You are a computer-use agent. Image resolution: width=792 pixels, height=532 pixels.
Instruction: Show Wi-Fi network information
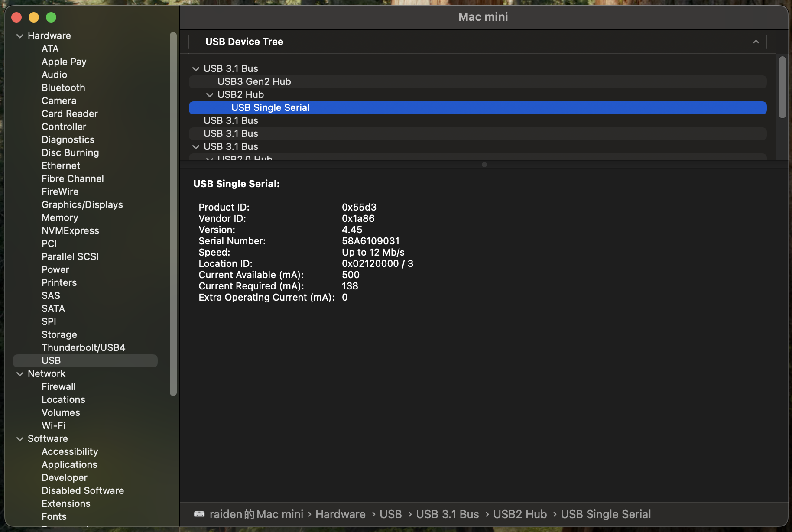pos(54,426)
